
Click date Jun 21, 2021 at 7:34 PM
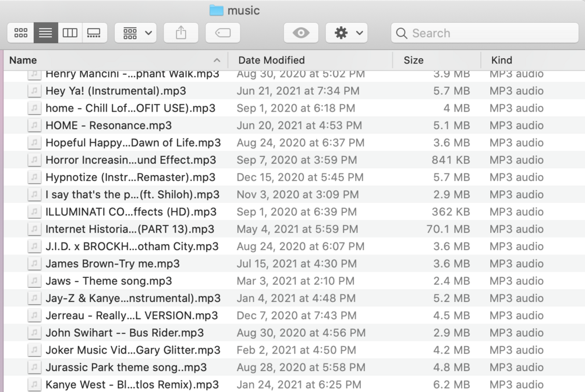[298, 91]
